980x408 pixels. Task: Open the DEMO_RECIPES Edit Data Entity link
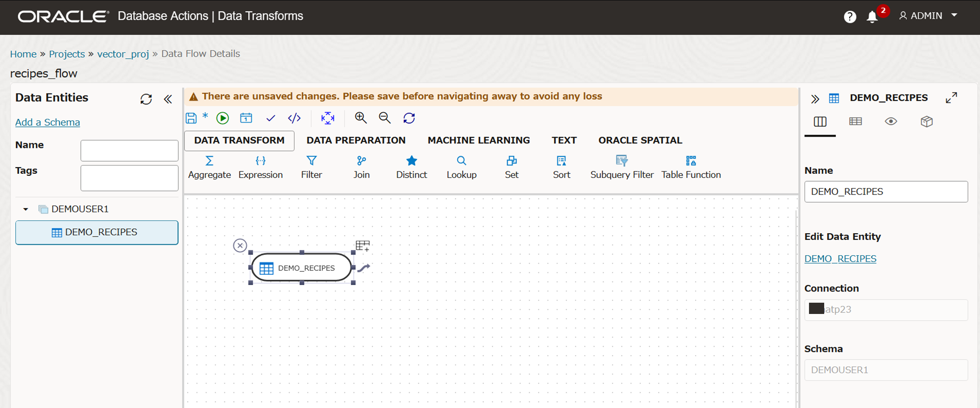(x=840, y=259)
